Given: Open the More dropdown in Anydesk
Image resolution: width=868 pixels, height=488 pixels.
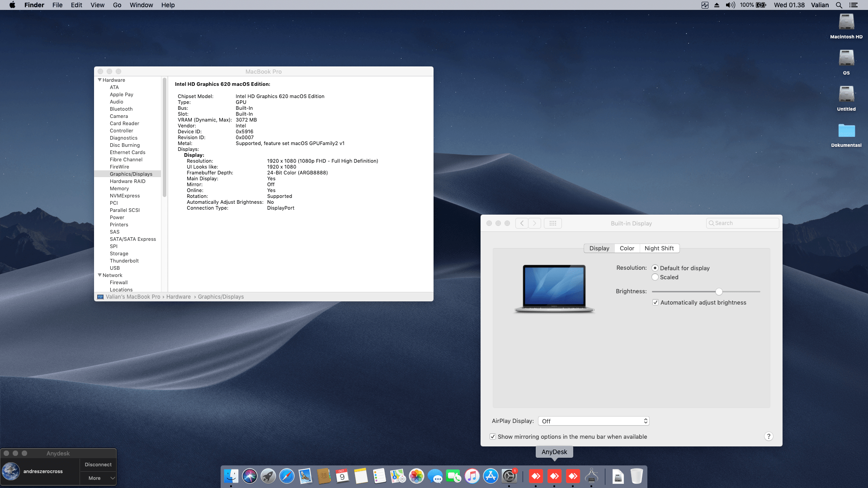Looking at the screenshot, I should tap(98, 478).
